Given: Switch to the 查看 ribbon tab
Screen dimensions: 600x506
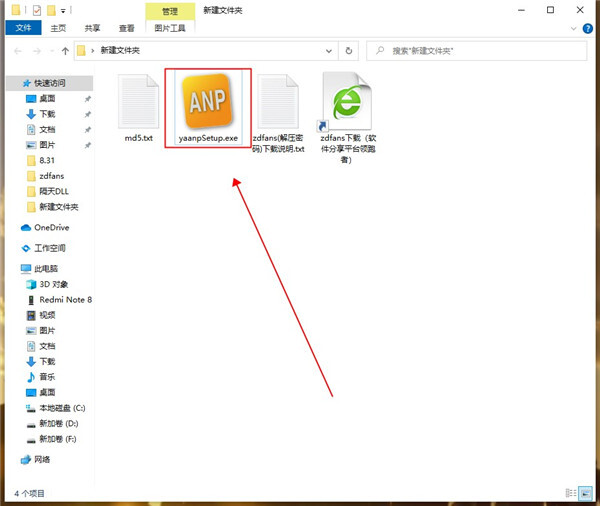Looking at the screenshot, I should 127,28.
